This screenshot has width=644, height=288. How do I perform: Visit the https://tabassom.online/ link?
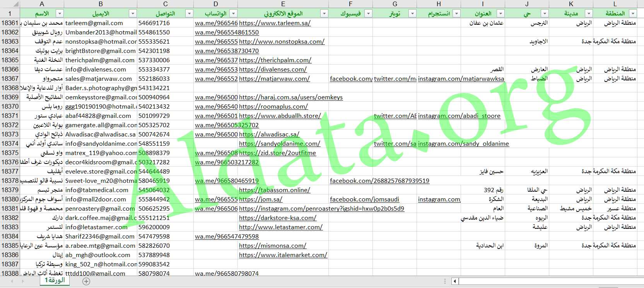tap(275, 190)
